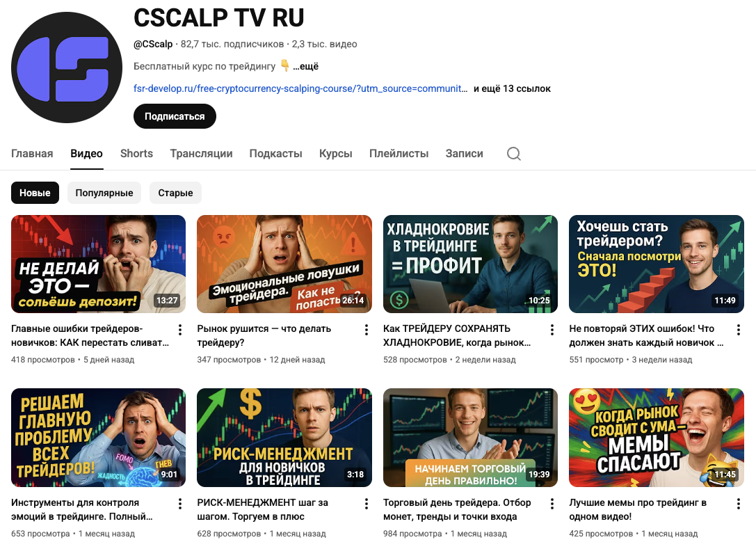Click the Подписаться subscribe button
Viewport: 756px width, 549px height.
pyautogui.click(x=175, y=116)
